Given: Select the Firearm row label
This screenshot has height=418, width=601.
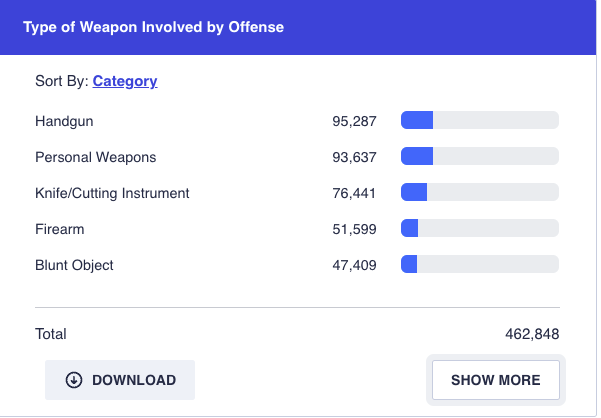Looking at the screenshot, I should (59, 229).
